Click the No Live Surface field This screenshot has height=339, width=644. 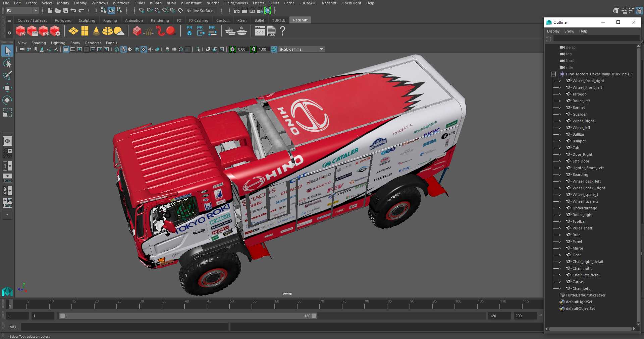tap(201, 11)
